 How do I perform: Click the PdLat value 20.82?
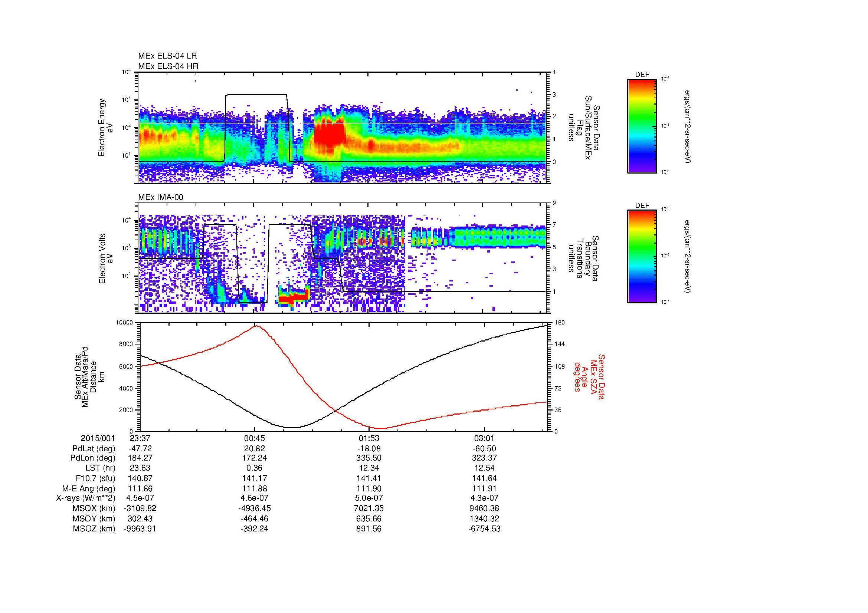pyautogui.click(x=255, y=449)
